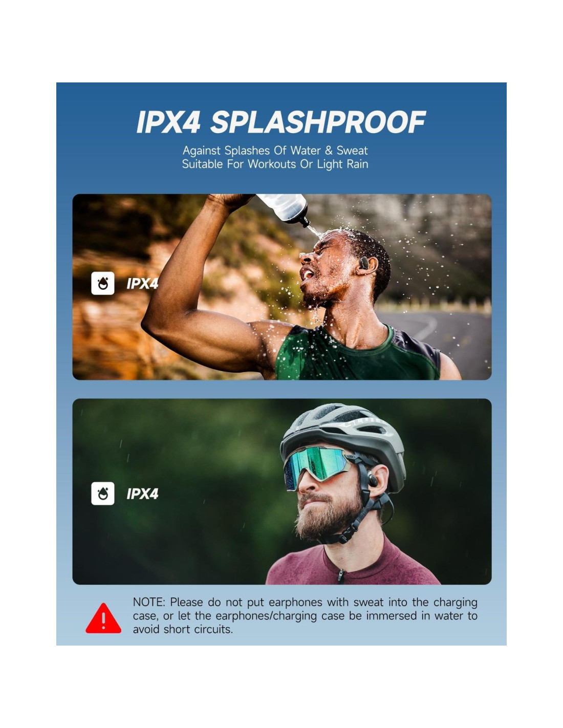Select the IPX4 label in the runner photo
The height and width of the screenshot is (728, 563).
point(142,284)
